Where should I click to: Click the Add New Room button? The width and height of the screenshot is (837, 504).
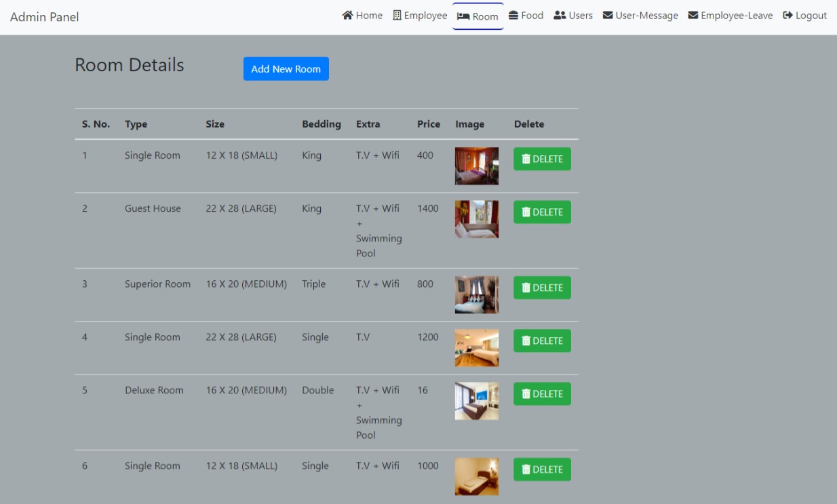286,69
